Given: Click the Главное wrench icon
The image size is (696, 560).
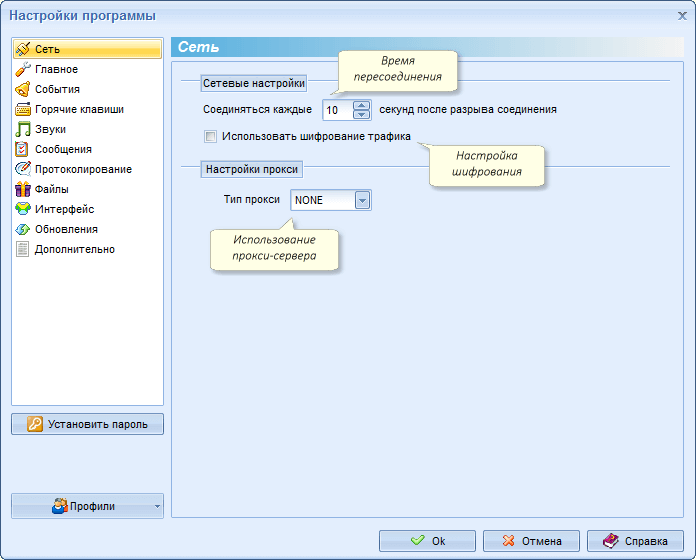Looking at the screenshot, I should click(x=23, y=69).
